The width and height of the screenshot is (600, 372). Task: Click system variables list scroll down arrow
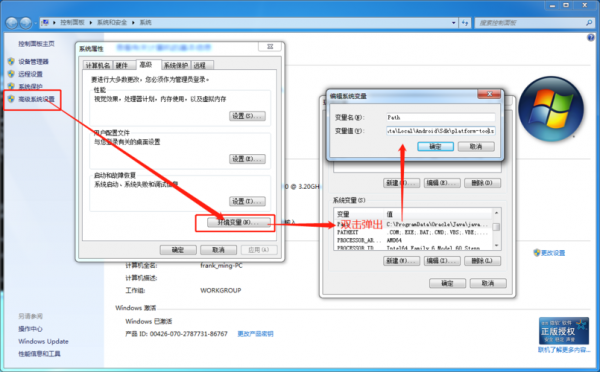(x=496, y=245)
